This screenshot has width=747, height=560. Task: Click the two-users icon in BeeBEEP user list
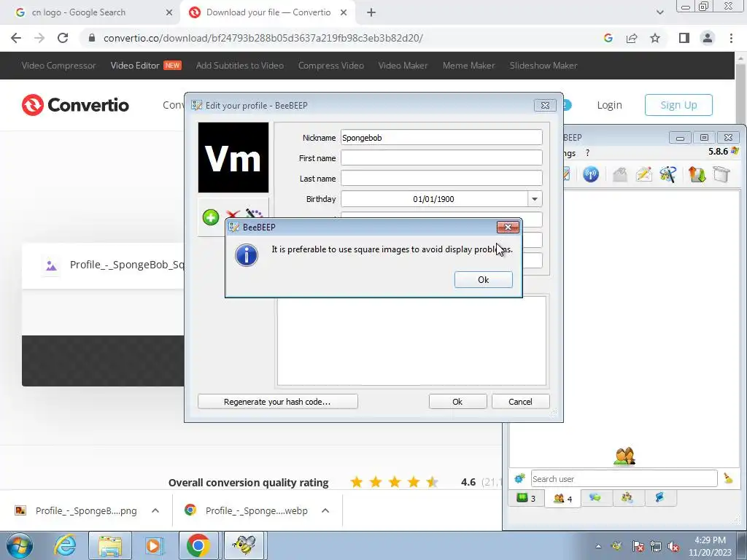pos(624,456)
